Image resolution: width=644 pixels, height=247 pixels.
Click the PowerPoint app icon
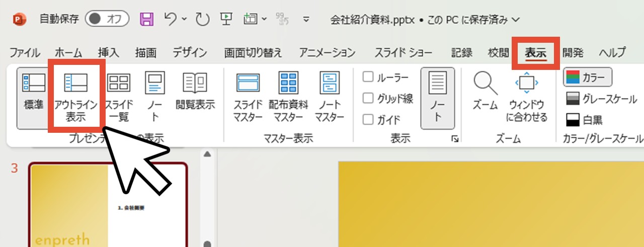(19, 20)
